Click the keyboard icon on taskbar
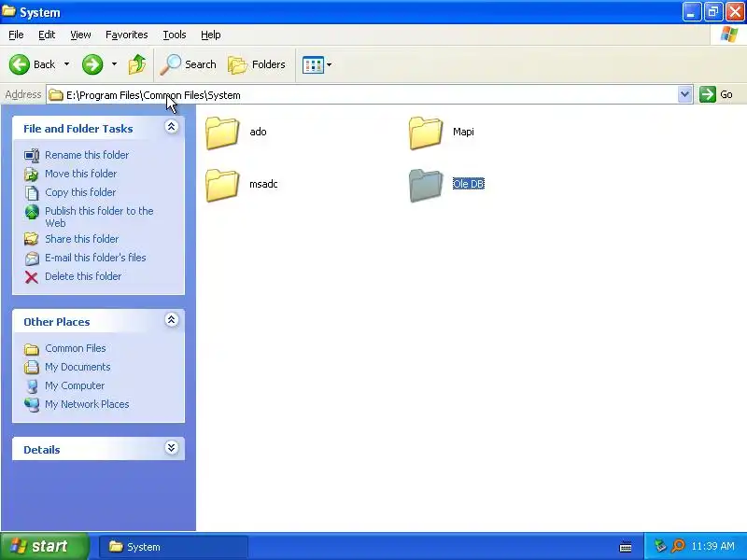 [626, 547]
